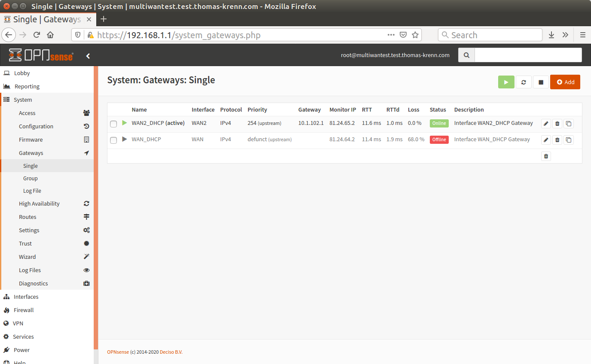The width and height of the screenshot is (591, 364).
Task: Edit the WAN2_DHCP gateway with pencil icon
Action: [546, 123]
